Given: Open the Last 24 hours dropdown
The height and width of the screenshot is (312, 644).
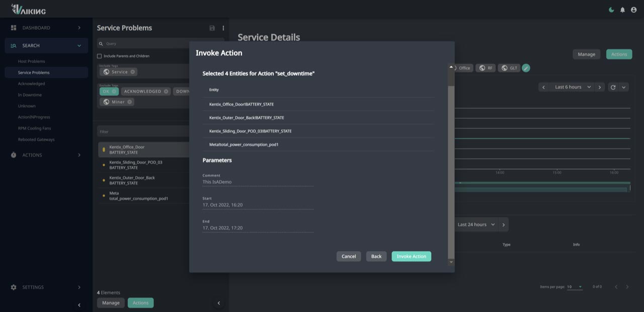Looking at the screenshot, I should 476,224.
